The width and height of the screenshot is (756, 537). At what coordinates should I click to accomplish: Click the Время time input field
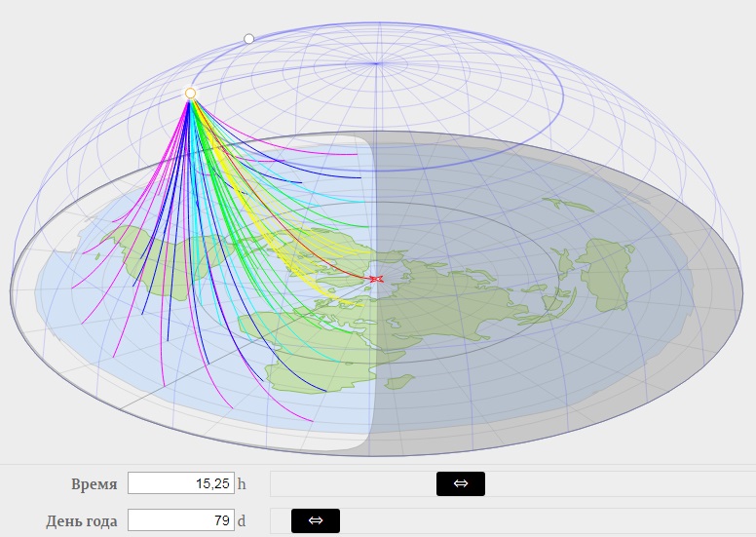click(x=181, y=483)
